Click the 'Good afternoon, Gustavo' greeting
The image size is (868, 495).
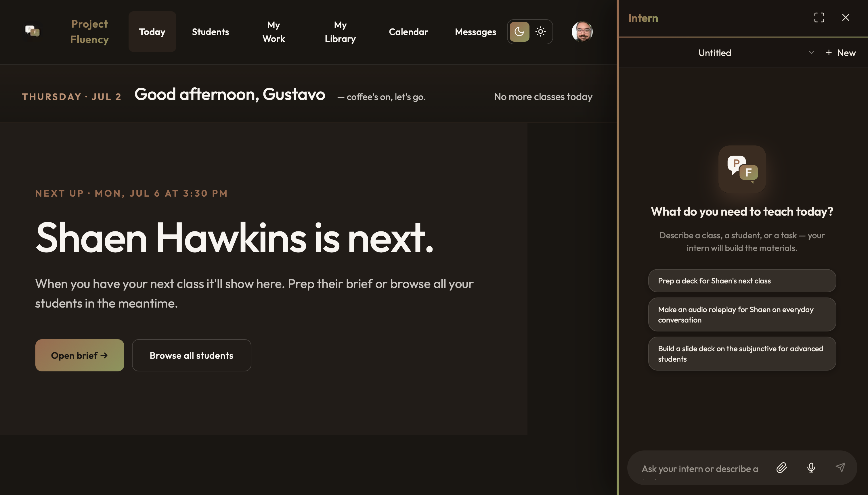tap(230, 94)
